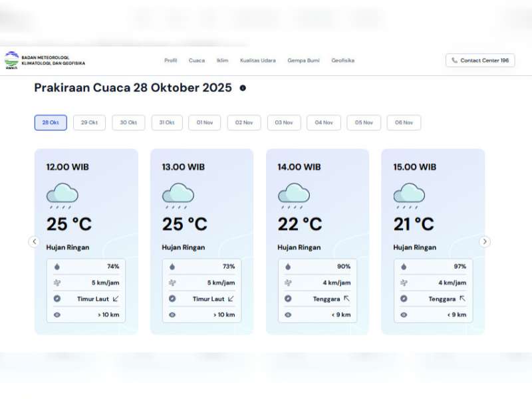The image size is (532, 399).
Task: Click visibility eye icon in 12.00 WIB card
Action: point(57,315)
